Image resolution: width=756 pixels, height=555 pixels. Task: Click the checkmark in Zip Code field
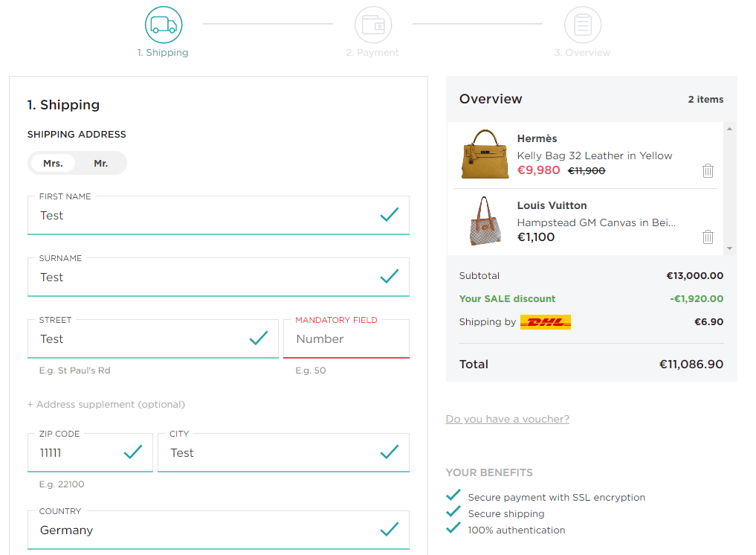pyautogui.click(x=132, y=452)
